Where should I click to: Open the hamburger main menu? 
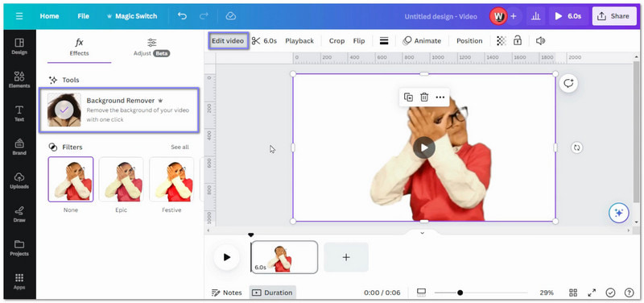(x=19, y=16)
